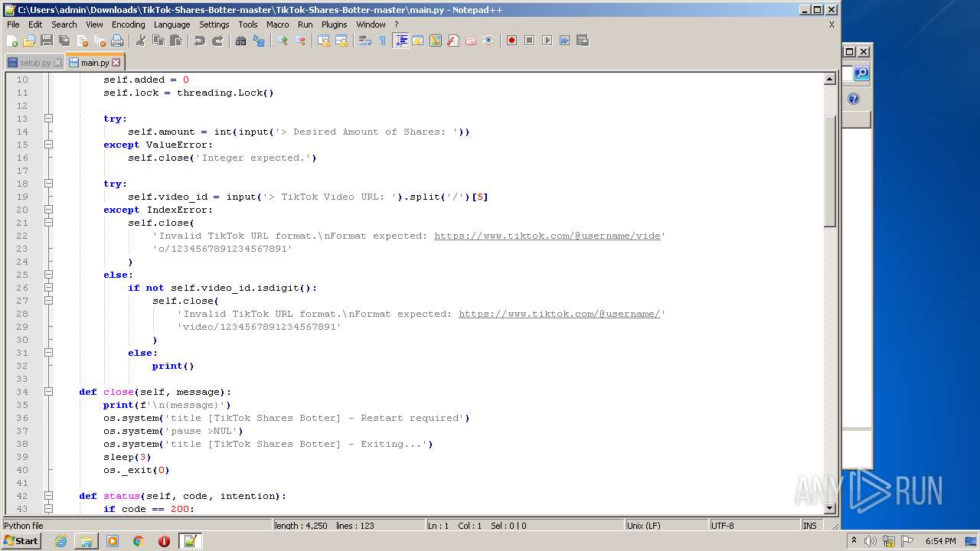The image size is (980, 551).
Task: Undo the last edit
Action: 200,41
